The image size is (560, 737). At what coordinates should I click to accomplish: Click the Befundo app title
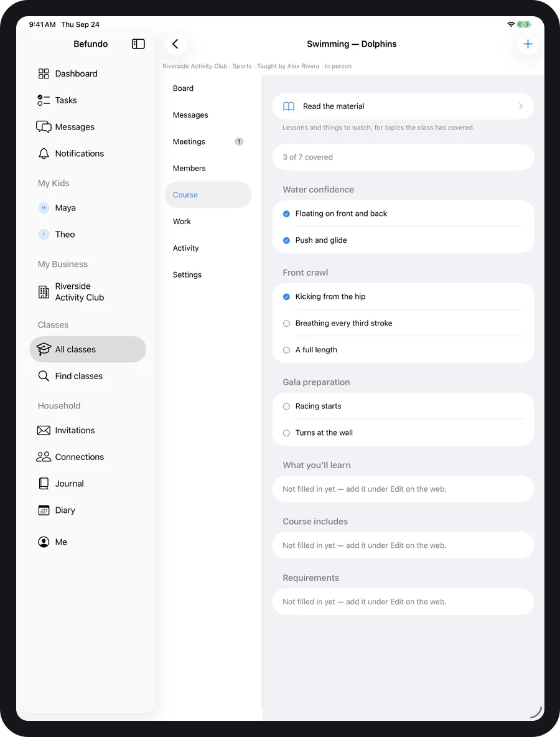tap(91, 44)
